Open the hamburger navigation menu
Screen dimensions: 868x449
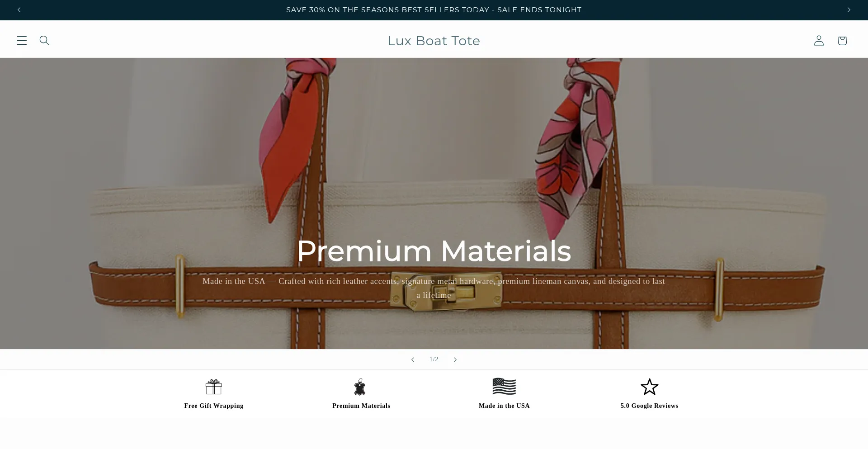(22, 41)
